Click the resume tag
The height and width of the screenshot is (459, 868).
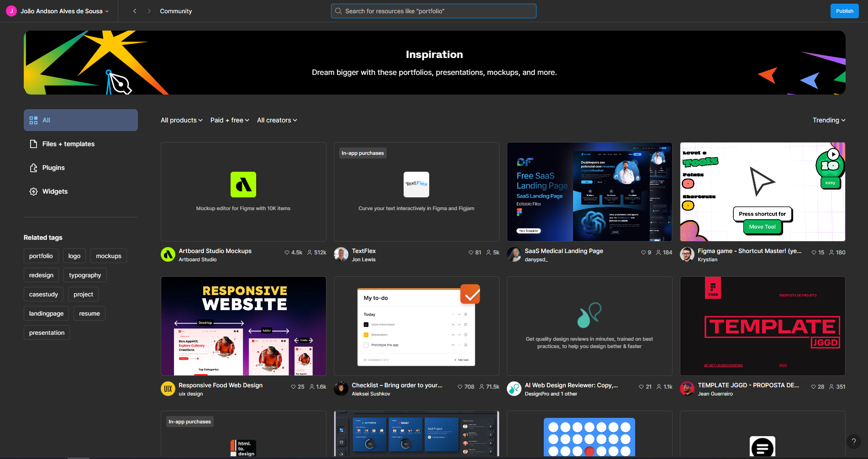click(89, 313)
